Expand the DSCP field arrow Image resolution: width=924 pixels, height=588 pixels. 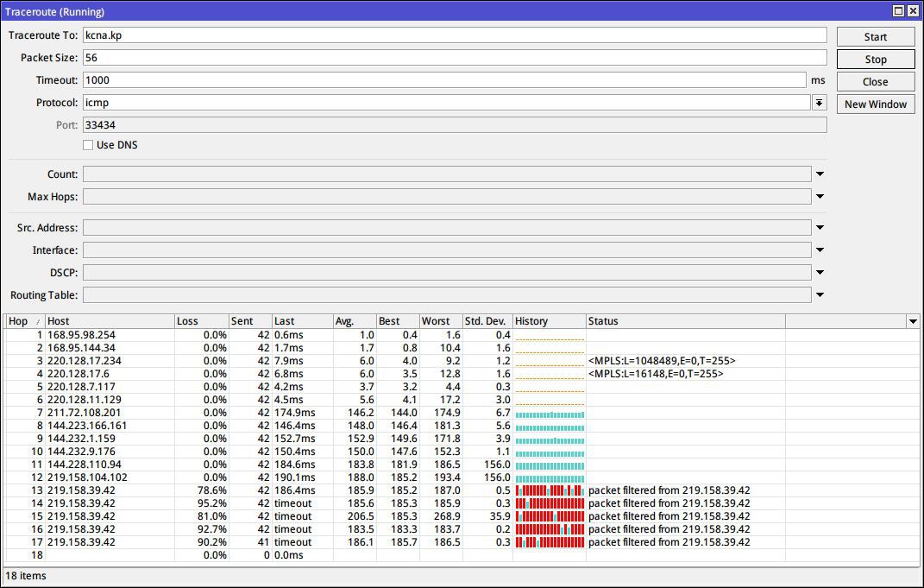(x=820, y=273)
